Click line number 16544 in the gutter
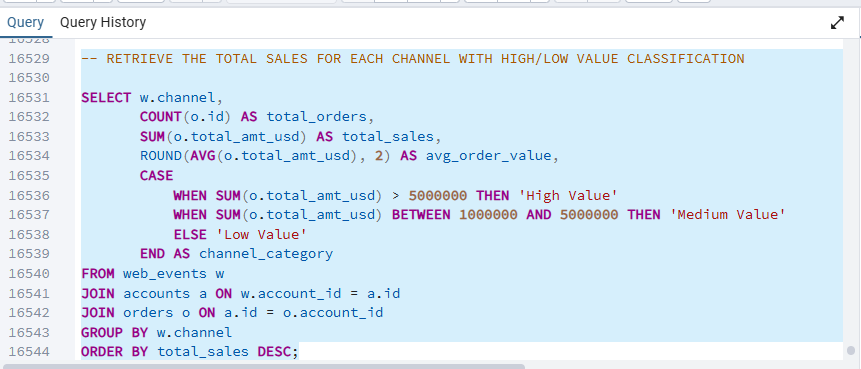 pos(29,351)
